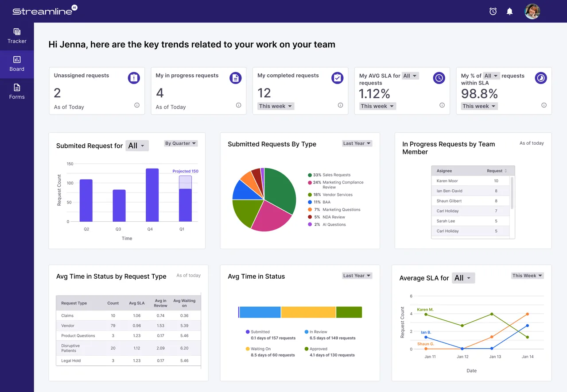Image resolution: width=567 pixels, height=392 pixels.
Task: Click the pink Marketing Compliance Review legend dot
Action: 310,183
